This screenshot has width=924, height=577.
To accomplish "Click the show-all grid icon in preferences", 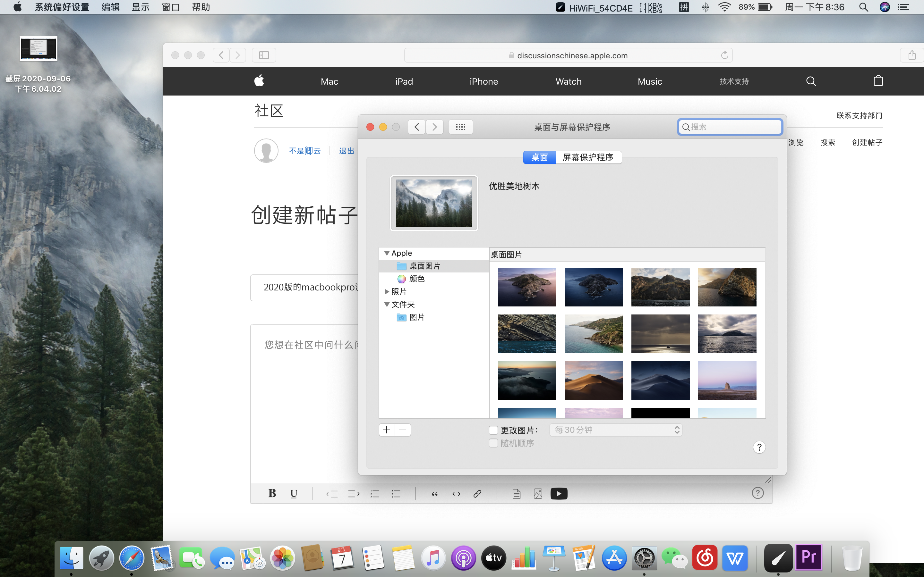I will (x=460, y=127).
